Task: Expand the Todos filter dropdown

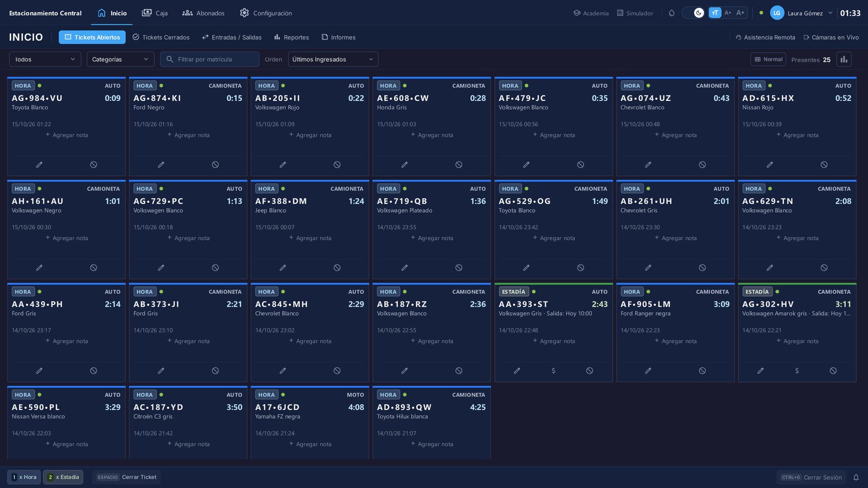Action: (45, 59)
